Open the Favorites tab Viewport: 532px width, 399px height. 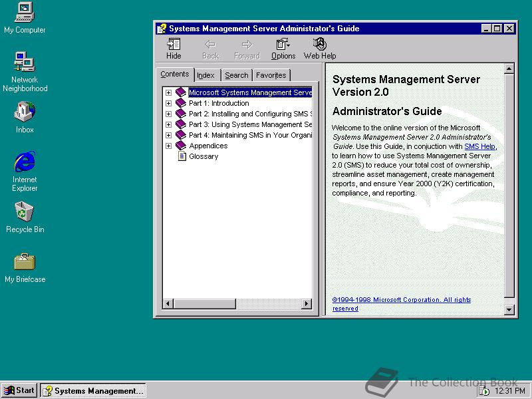271,75
